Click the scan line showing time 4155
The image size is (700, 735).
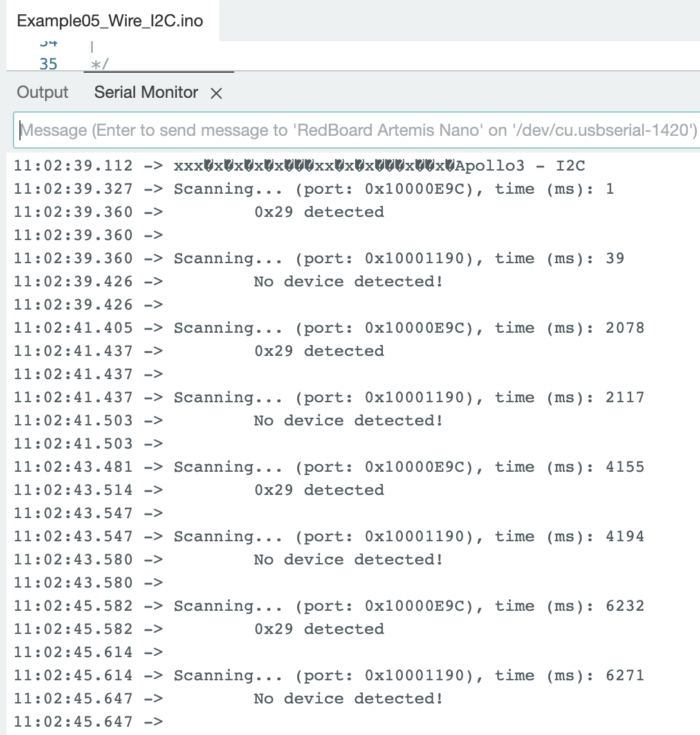pos(408,467)
